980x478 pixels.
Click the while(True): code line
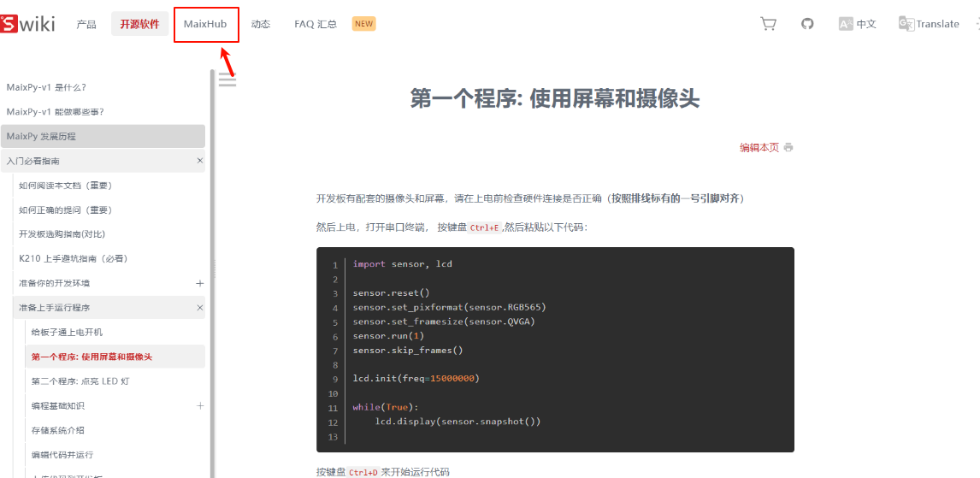(x=386, y=407)
